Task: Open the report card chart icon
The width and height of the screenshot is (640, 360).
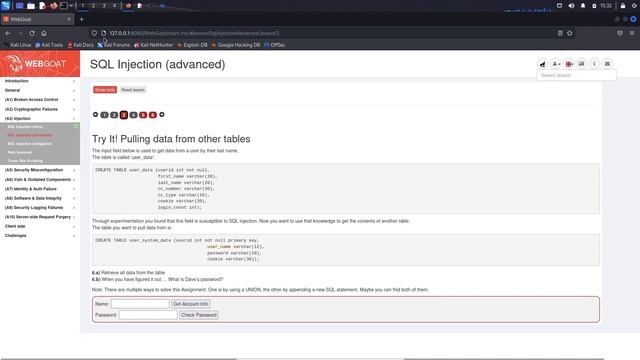Action: (x=581, y=64)
